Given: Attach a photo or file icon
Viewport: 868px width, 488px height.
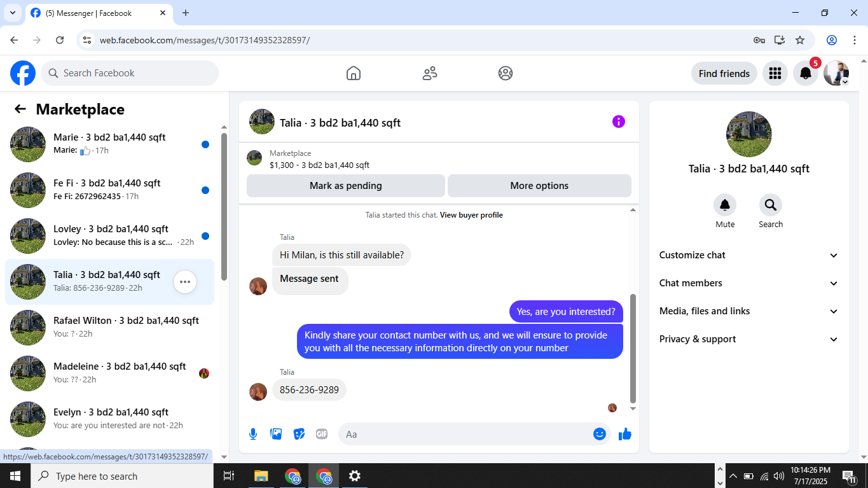Looking at the screenshot, I should pos(276,434).
